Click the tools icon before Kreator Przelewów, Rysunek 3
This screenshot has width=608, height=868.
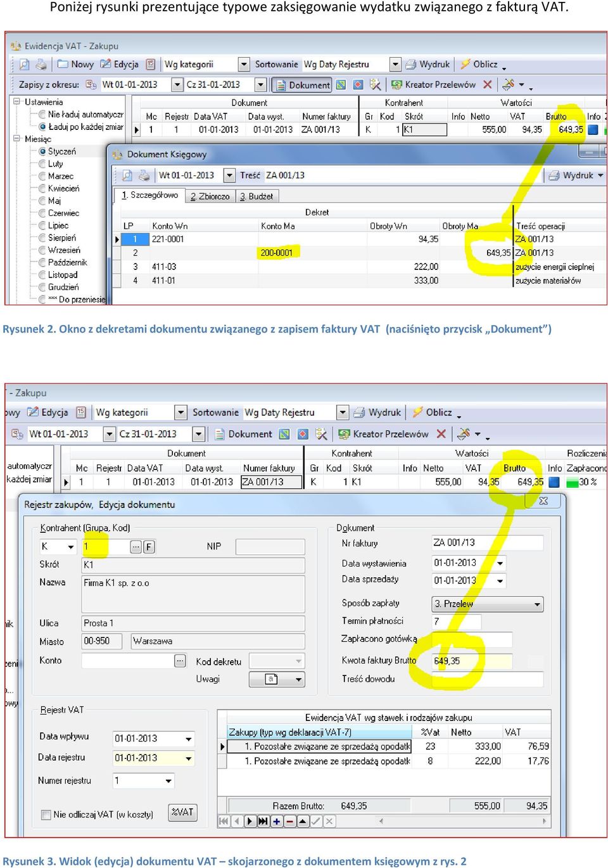point(322,434)
